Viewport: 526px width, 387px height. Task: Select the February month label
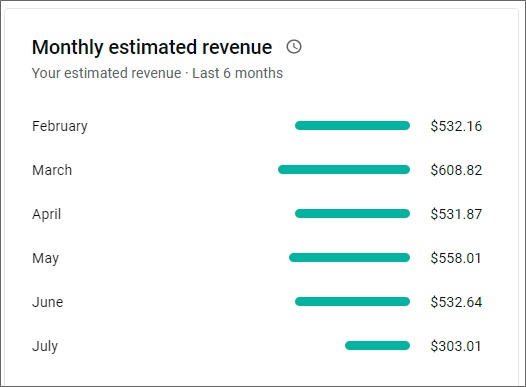(x=60, y=126)
